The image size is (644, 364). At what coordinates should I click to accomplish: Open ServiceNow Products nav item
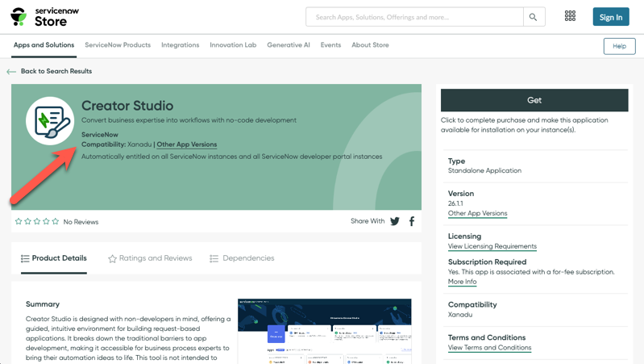coord(118,45)
